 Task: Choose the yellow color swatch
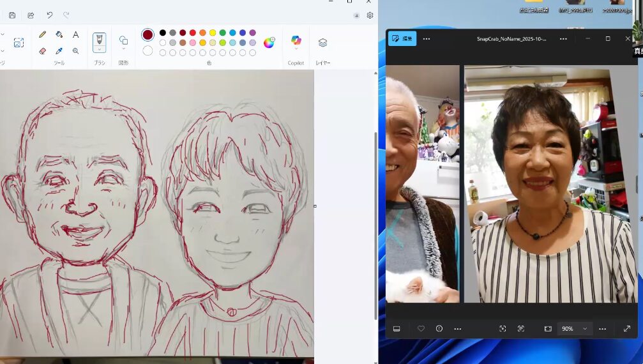pos(213,33)
